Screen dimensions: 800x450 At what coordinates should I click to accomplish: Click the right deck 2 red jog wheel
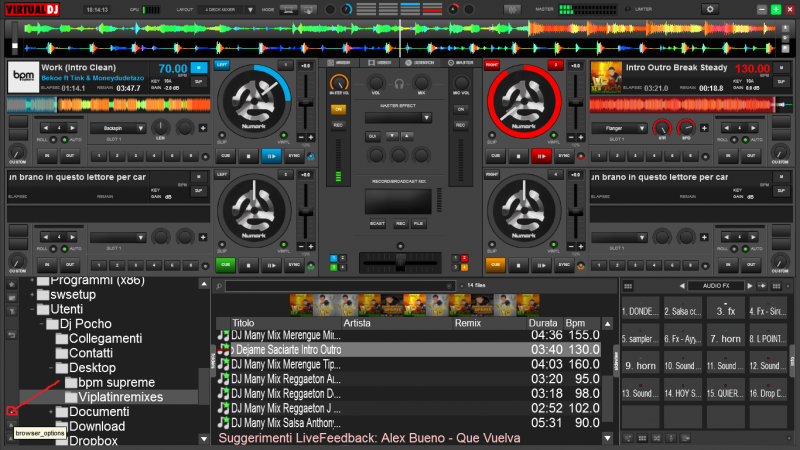click(x=524, y=102)
